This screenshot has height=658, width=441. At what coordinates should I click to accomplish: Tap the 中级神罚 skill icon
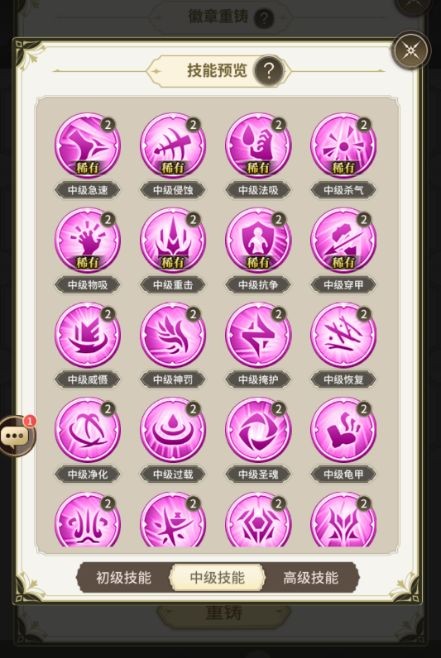tap(173, 336)
